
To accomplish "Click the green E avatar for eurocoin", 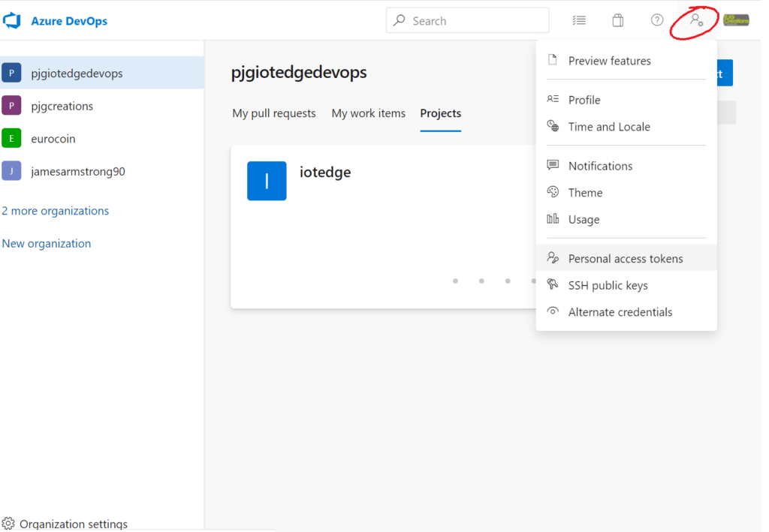I will [11, 138].
